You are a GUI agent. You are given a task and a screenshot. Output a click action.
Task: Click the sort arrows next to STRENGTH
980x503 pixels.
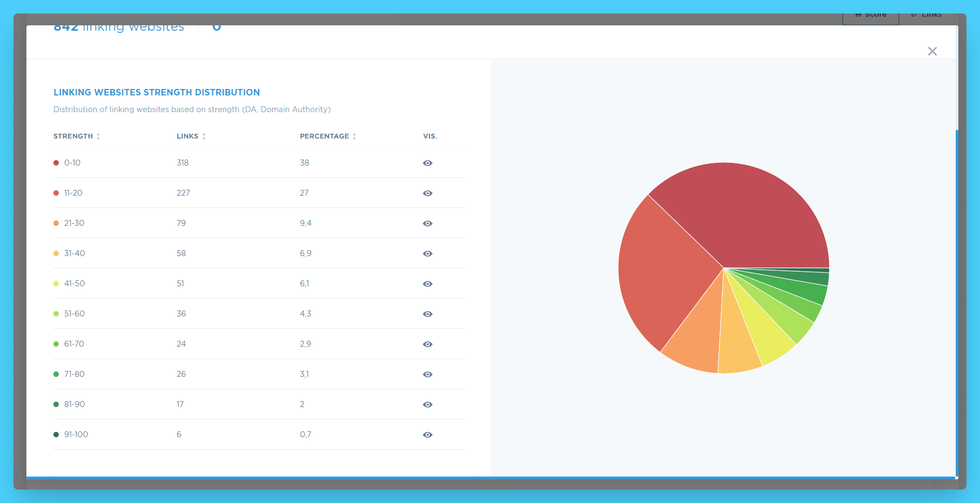[98, 136]
